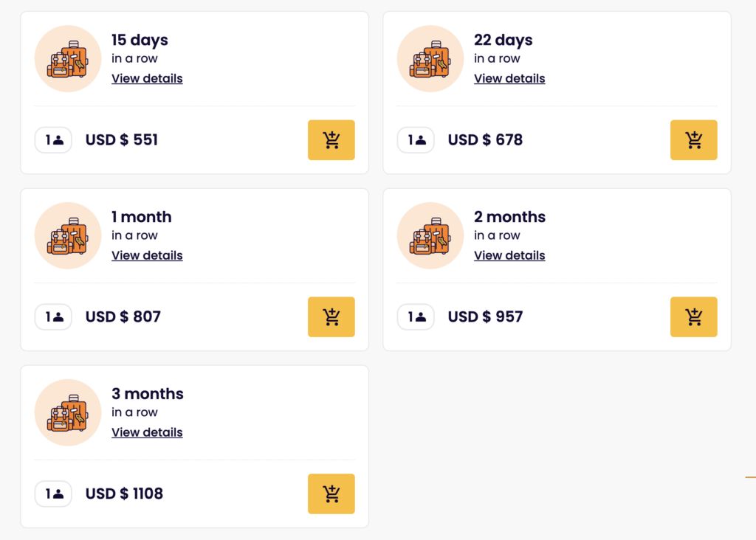Add the 3 months plan to cart
Viewport: 756px width, 540px height.
331,494
